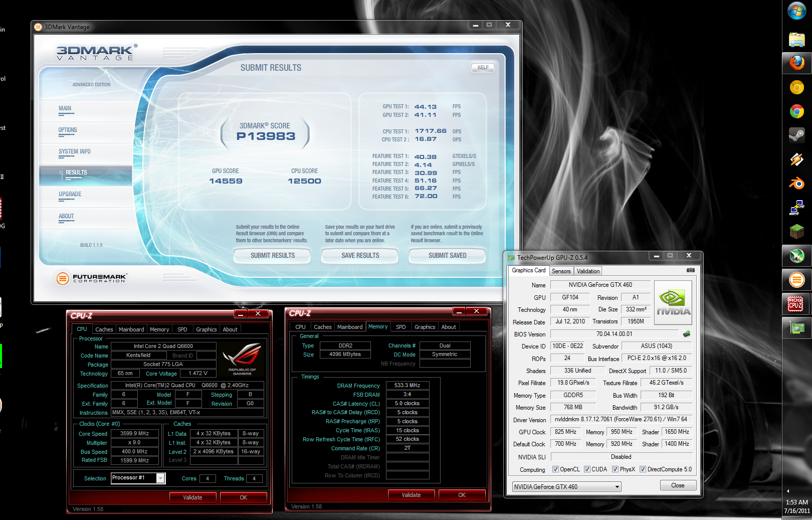This screenshot has height=520, width=812.
Task: Click the P13983 3DMark score
Action: 266,136
